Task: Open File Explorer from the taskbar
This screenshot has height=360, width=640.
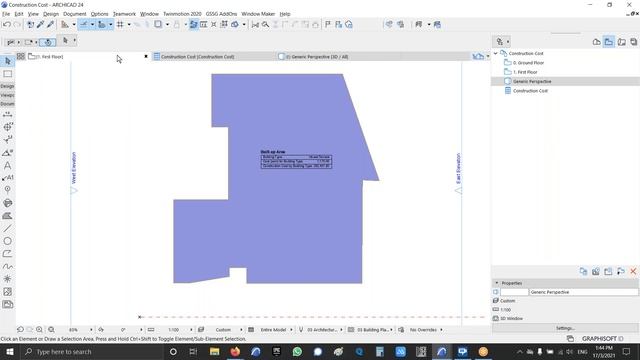Action: [214, 352]
